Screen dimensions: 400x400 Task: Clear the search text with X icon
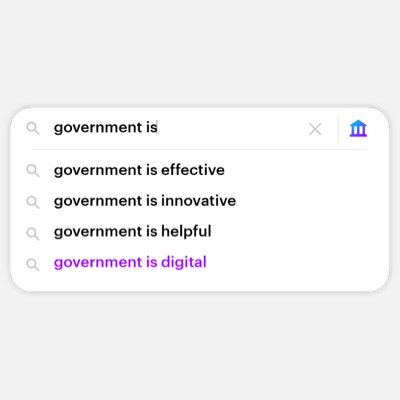coord(315,129)
